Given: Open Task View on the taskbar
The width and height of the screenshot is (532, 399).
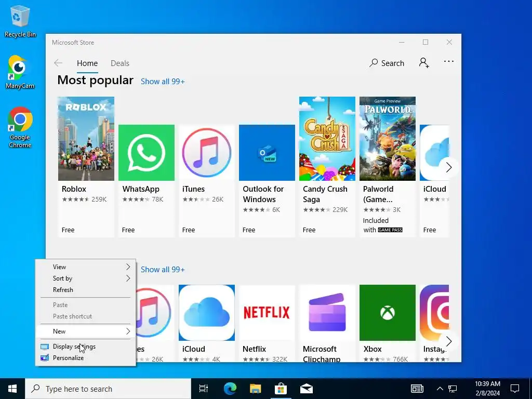Looking at the screenshot, I should pos(204,389).
